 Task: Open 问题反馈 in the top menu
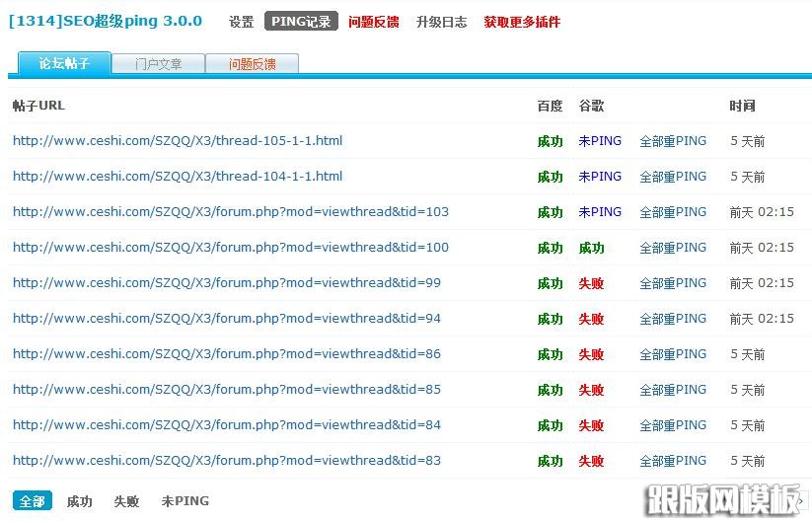(x=373, y=22)
